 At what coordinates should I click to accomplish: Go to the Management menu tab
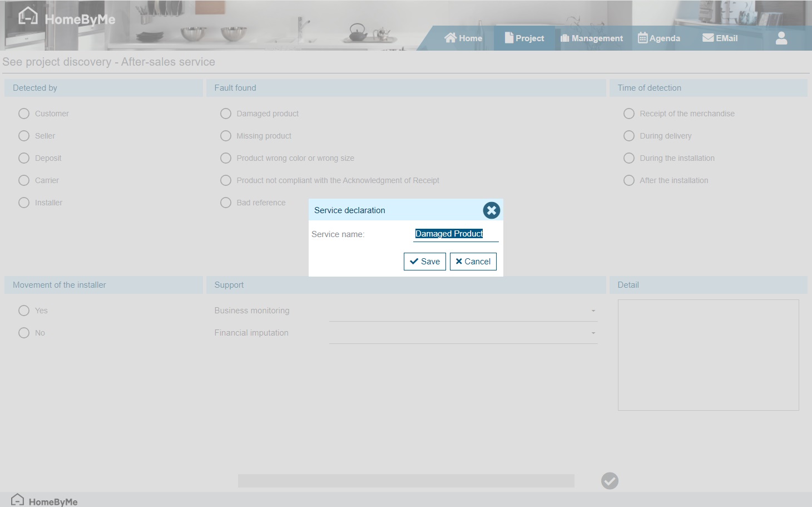[x=592, y=38]
